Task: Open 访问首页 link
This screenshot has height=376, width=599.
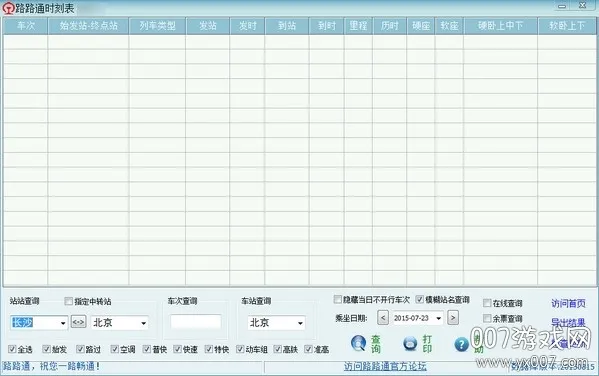Action: (x=568, y=303)
